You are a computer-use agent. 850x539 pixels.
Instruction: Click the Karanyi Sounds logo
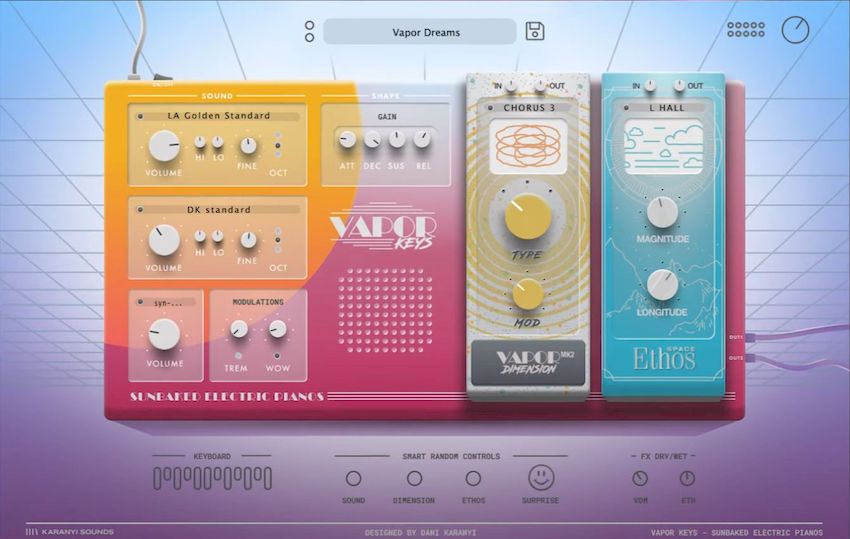click(x=70, y=531)
